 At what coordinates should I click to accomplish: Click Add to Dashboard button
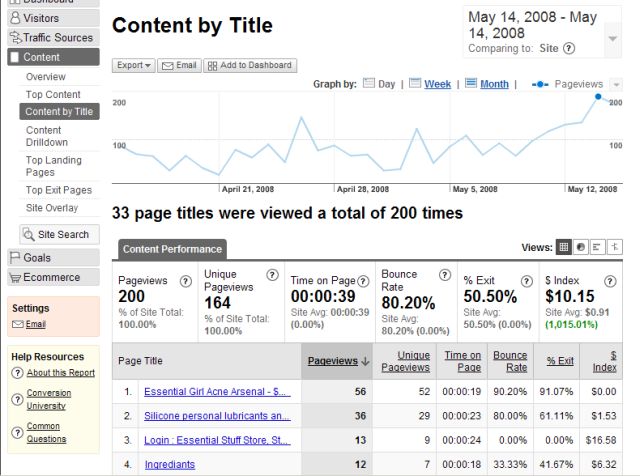(x=250, y=65)
